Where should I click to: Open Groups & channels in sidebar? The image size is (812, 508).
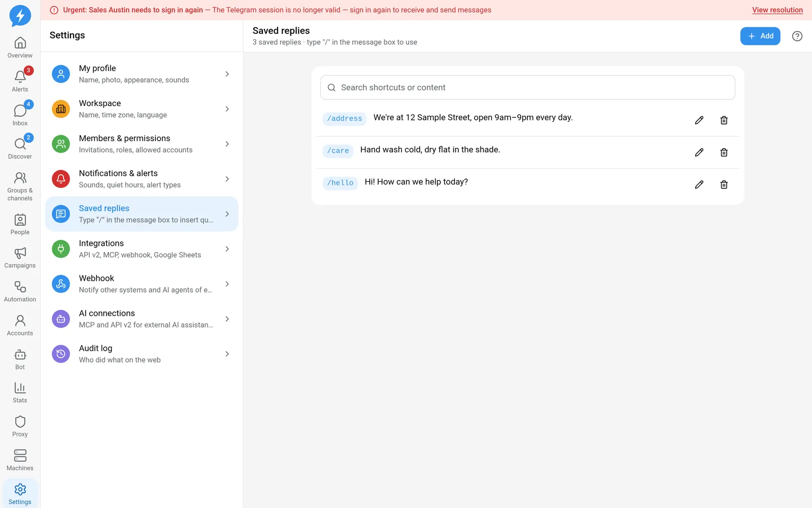(x=20, y=186)
